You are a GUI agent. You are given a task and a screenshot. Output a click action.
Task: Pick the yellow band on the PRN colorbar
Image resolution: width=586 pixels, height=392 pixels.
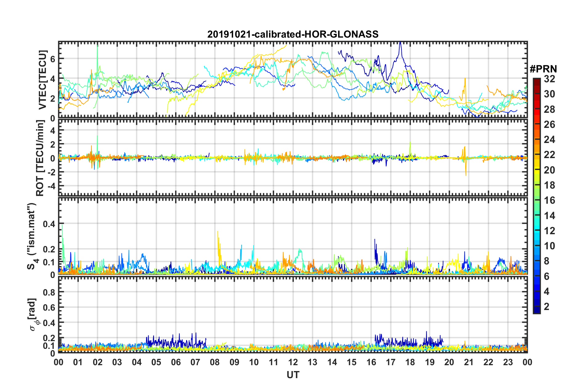click(x=536, y=169)
